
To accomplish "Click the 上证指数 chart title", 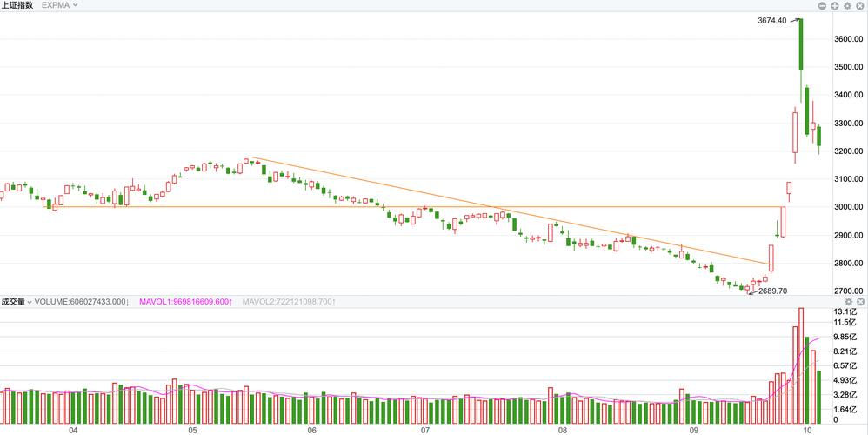I will pyautogui.click(x=17, y=5).
